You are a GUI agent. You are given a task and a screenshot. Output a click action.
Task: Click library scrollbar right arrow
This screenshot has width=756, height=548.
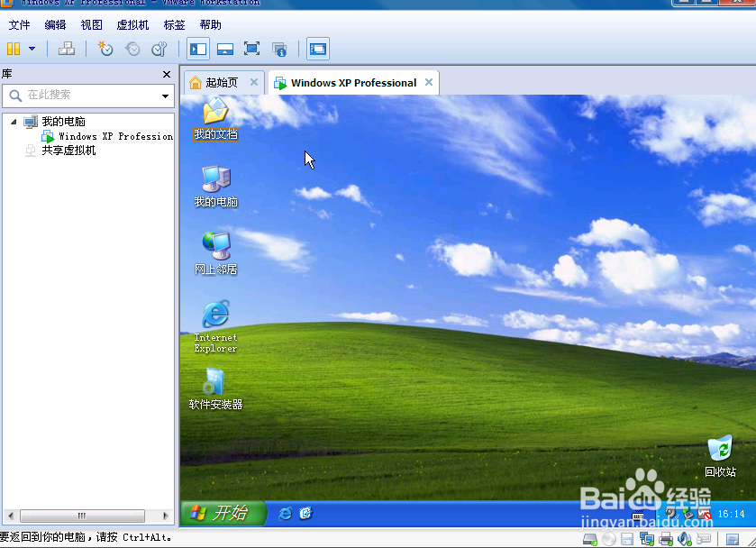(166, 516)
